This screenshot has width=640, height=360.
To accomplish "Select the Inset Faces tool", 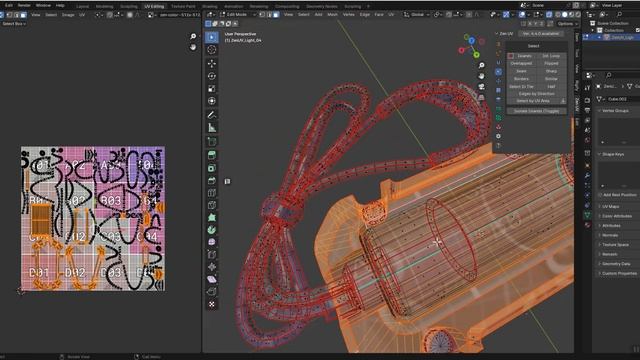I will [x=211, y=168].
